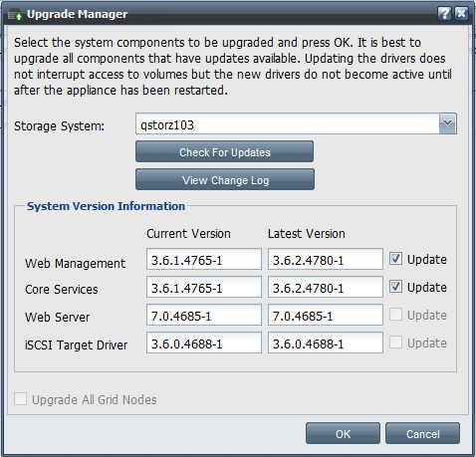This screenshot has height=457, width=476.
Task: Click the Core Services label
Action: 62,290
